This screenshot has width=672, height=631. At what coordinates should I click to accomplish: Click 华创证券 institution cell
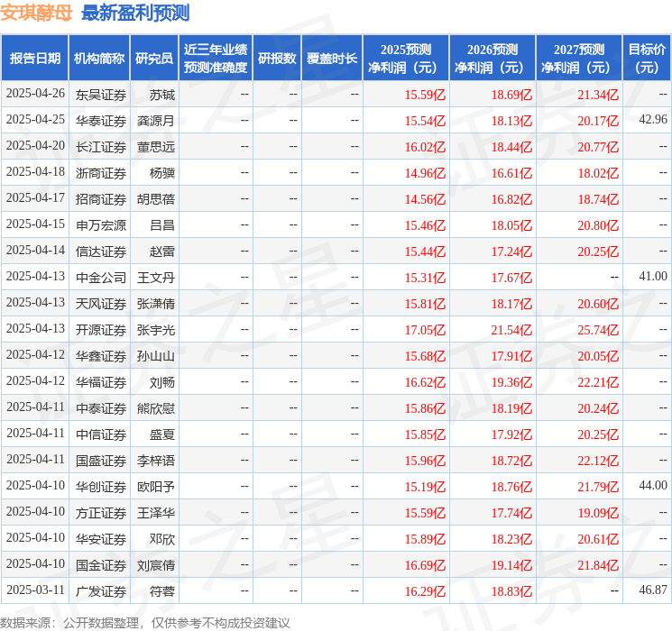(x=101, y=487)
